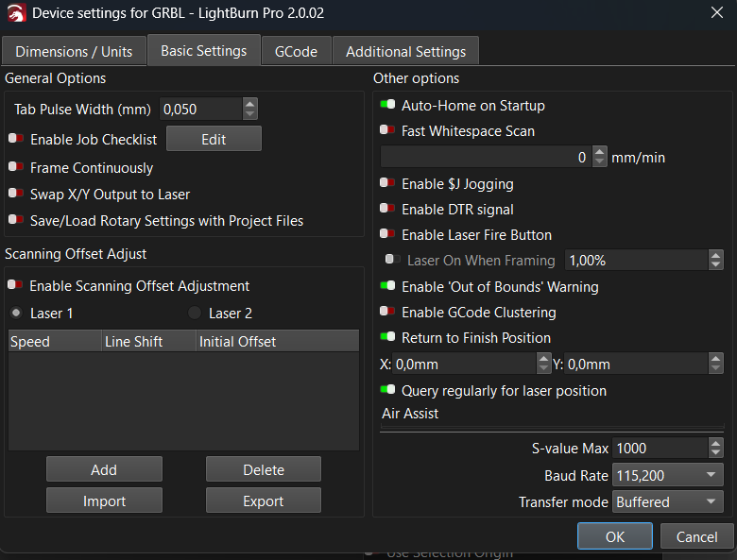Screen dimensions: 737x560
Task: Toggle Laser On When Framing switch
Action: pos(392,259)
